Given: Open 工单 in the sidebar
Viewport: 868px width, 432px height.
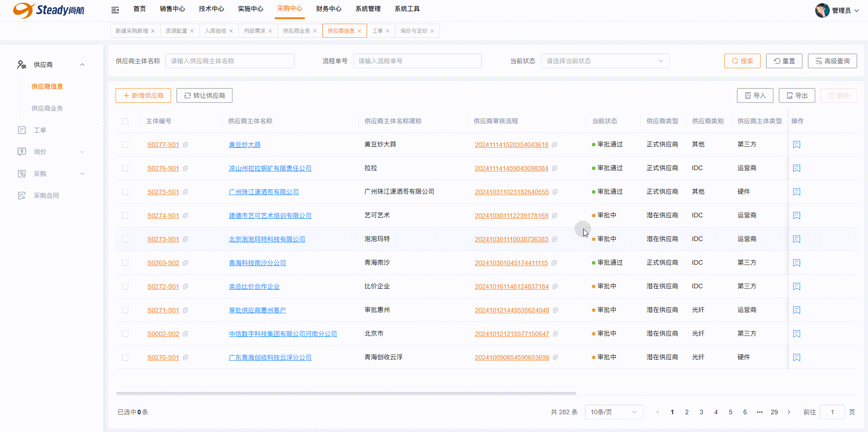Looking at the screenshot, I should 40,130.
